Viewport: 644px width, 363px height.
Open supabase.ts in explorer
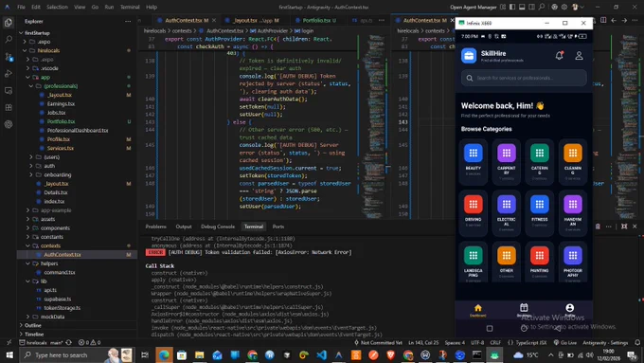(x=58, y=299)
